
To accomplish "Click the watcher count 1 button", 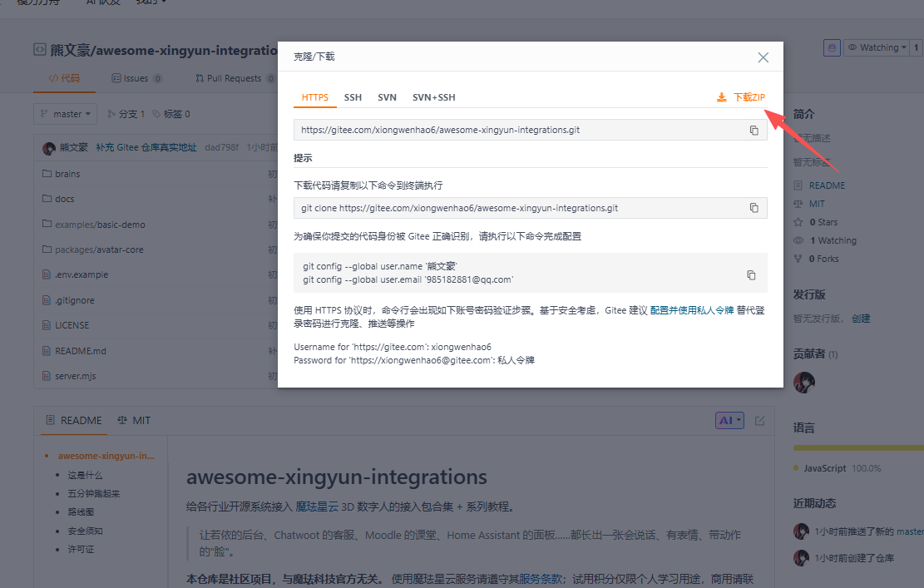I will pos(916,47).
